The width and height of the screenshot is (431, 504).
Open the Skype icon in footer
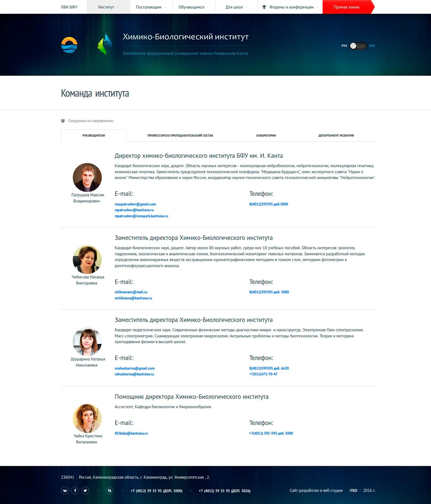[x=110, y=490]
